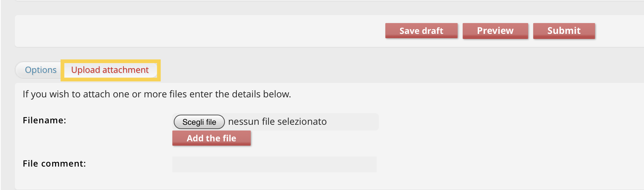Click empty space right of Submit button
The image size is (644, 190).
[x=619, y=31]
